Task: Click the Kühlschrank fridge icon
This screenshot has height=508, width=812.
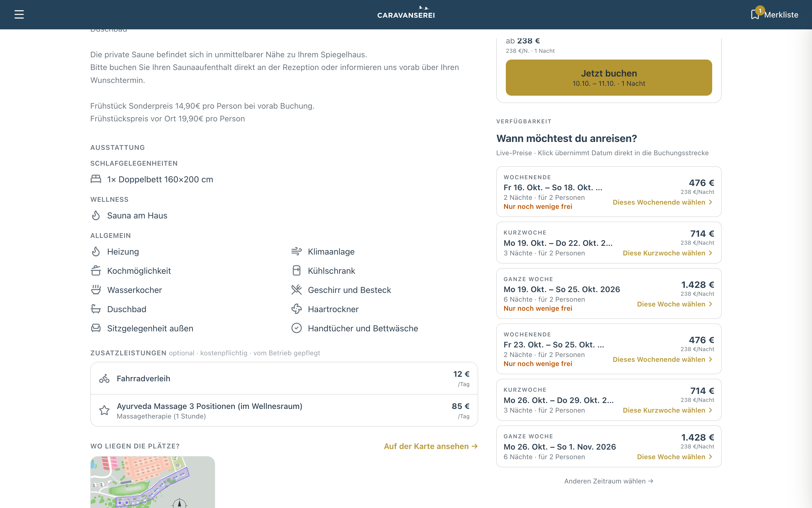Action: pyautogui.click(x=297, y=270)
